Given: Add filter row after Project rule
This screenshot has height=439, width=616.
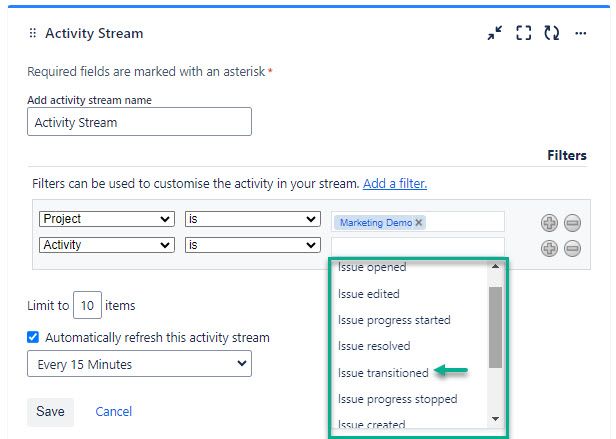Looking at the screenshot, I should pyautogui.click(x=549, y=223).
